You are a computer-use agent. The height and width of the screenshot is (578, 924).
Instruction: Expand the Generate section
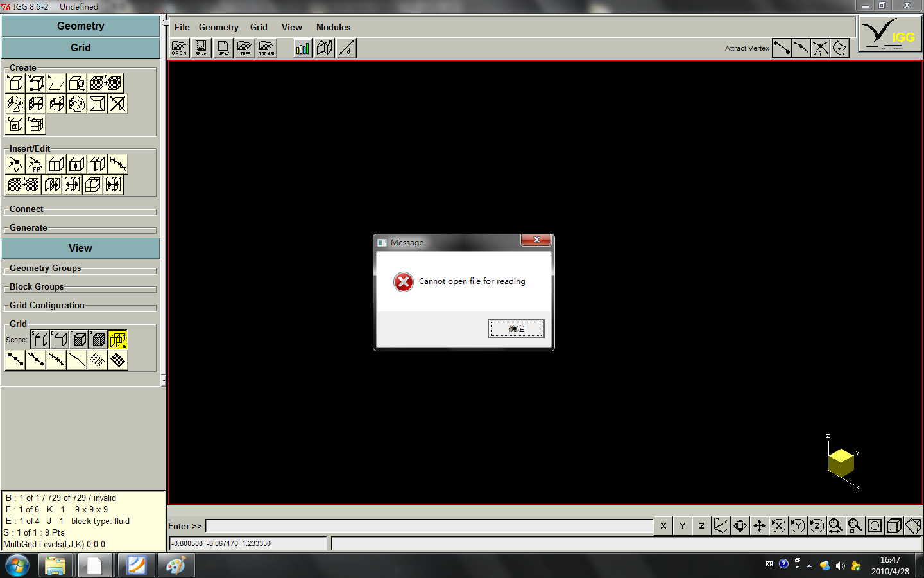point(28,227)
